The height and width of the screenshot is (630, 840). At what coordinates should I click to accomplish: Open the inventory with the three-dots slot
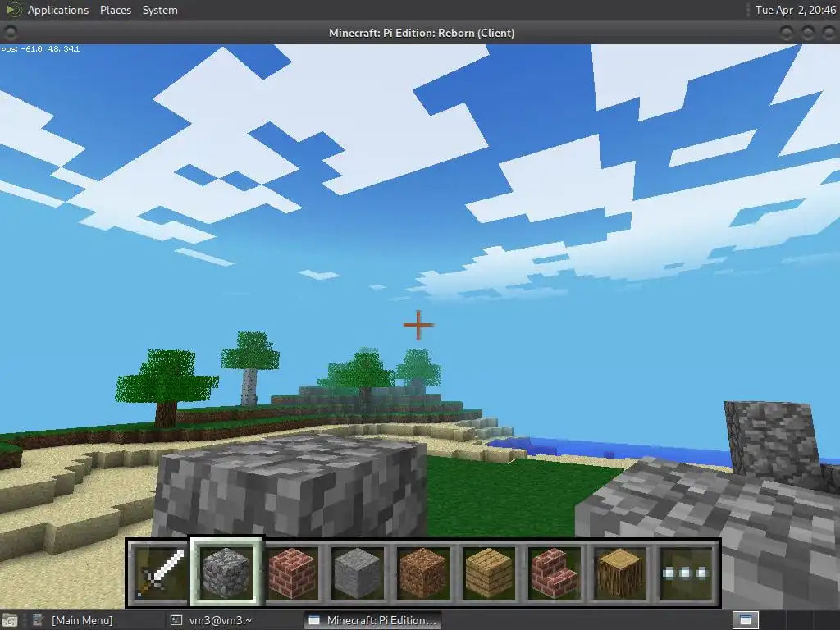click(x=686, y=573)
